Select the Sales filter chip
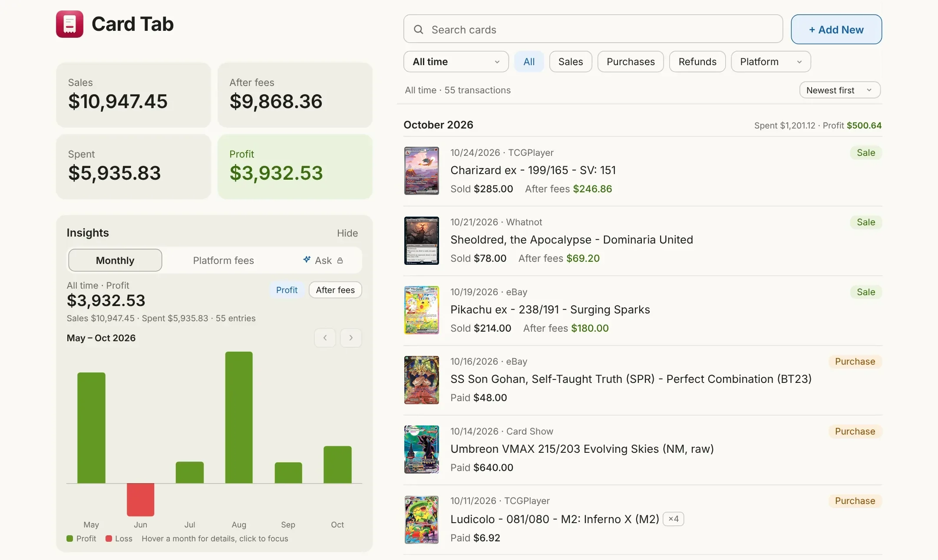This screenshot has width=938, height=560. [571, 62]
